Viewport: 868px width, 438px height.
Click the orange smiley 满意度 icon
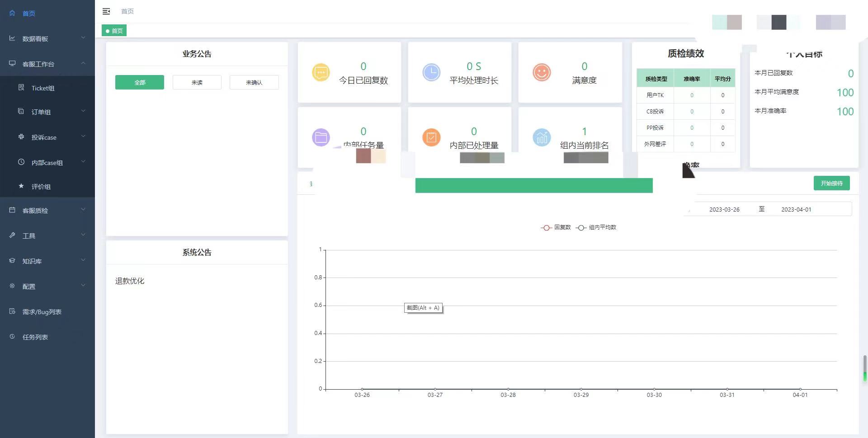[x=542, y=72]
